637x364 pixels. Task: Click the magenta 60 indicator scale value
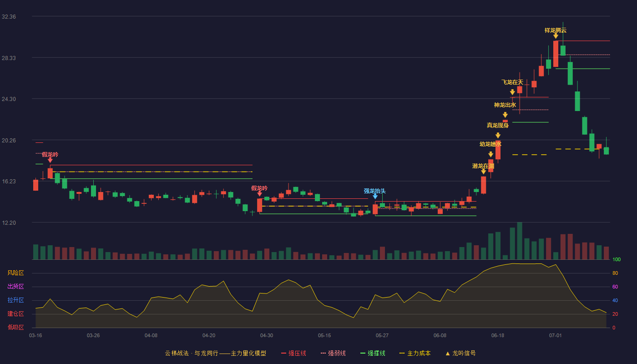615,287
